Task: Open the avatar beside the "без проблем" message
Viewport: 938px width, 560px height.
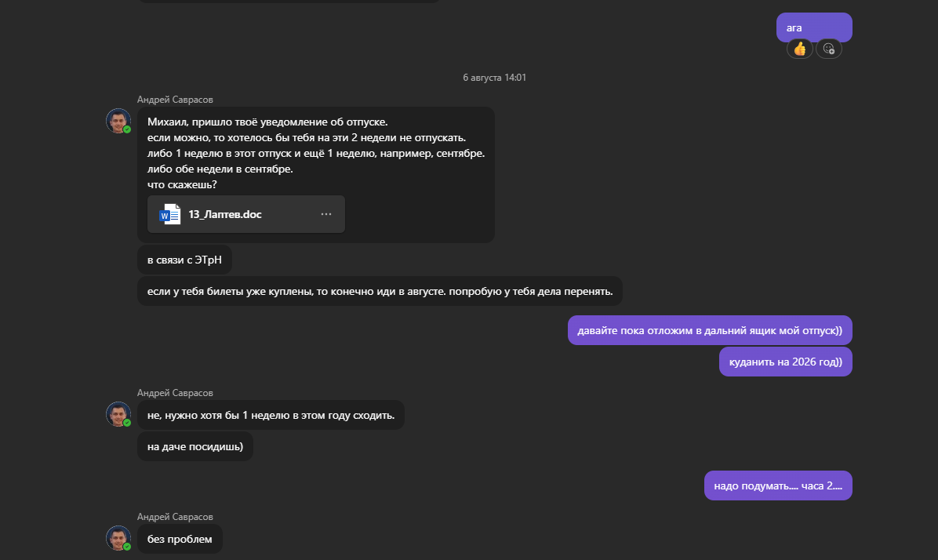Action: click(118, 537)
